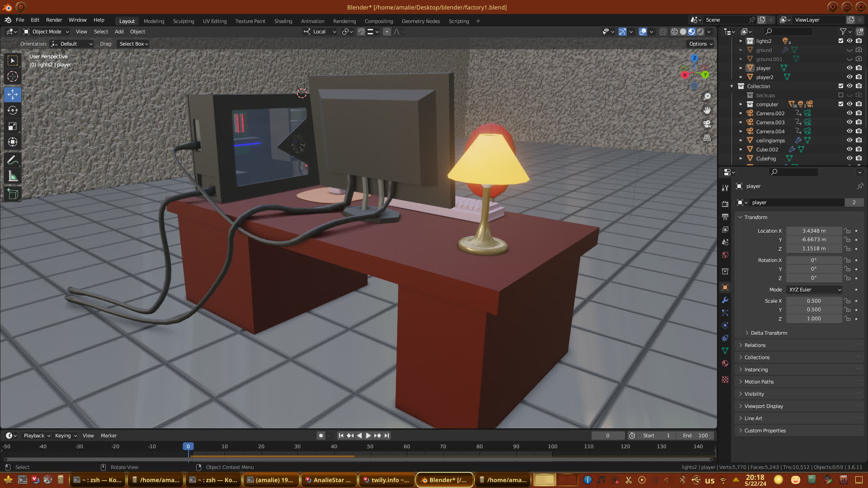Switch to the Shading workspace tab
Screen dimensions: 868x488
point(283,21)
